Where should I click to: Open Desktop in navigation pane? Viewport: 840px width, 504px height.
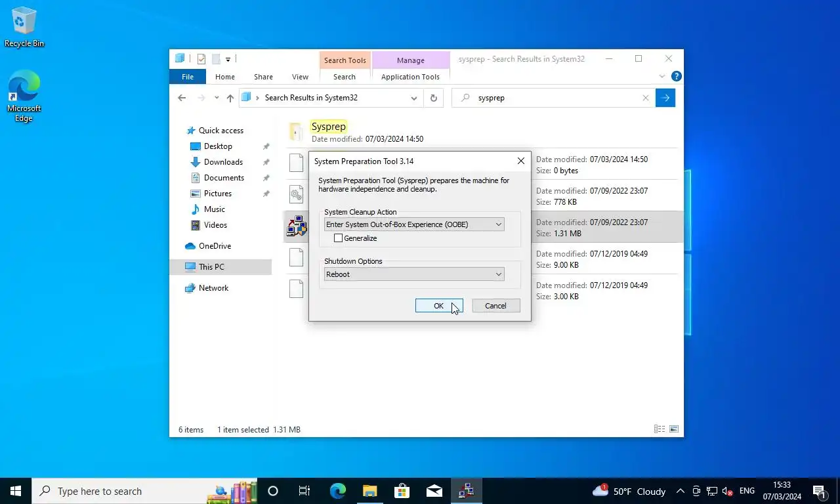[218, 146]
